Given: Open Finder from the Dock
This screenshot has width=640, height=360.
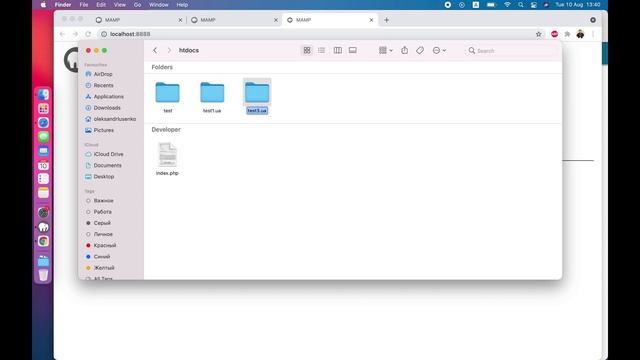Looking at the screenshot, I should [43, 95].
